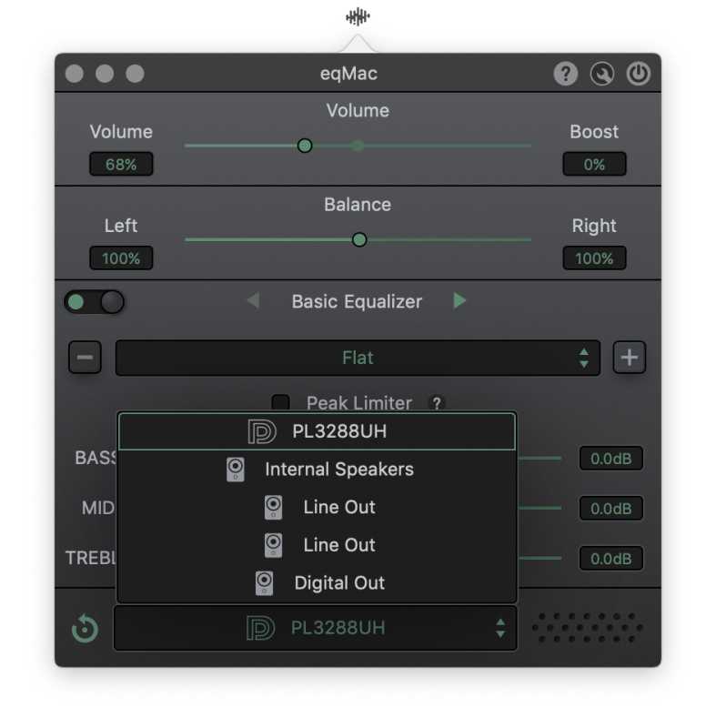Go to next equalizer type arrow
This screenshot has width=716, height=728.
coord(459,300)
